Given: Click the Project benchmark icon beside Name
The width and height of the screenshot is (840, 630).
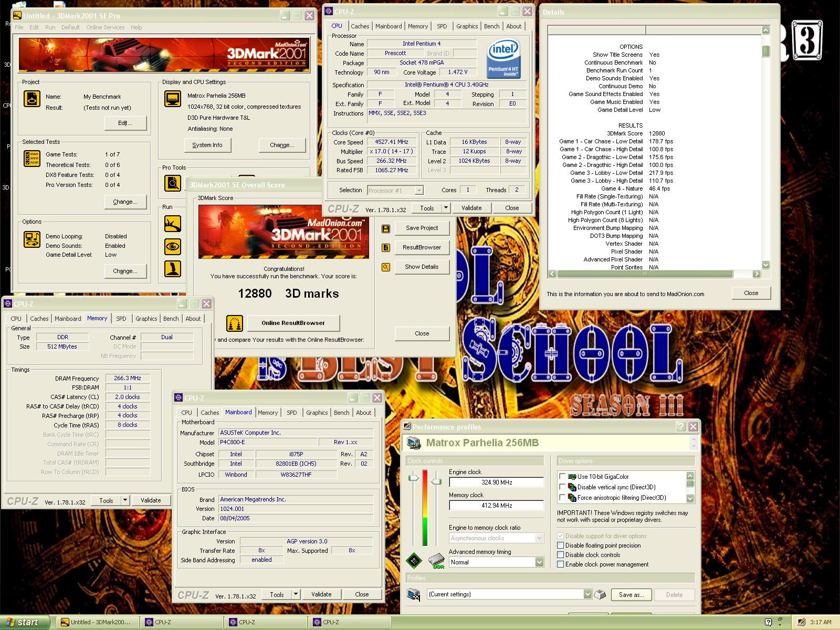Looking at the screenshot, I should [32, 99].
